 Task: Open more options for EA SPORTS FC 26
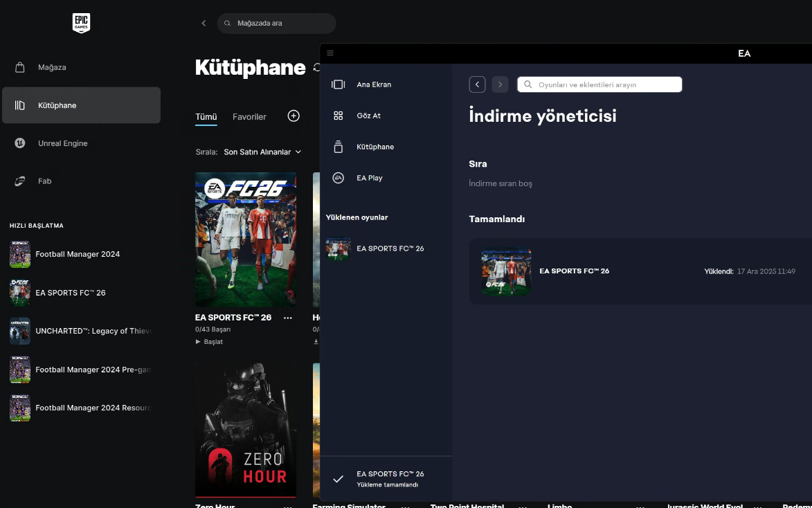tap(288, 318)
